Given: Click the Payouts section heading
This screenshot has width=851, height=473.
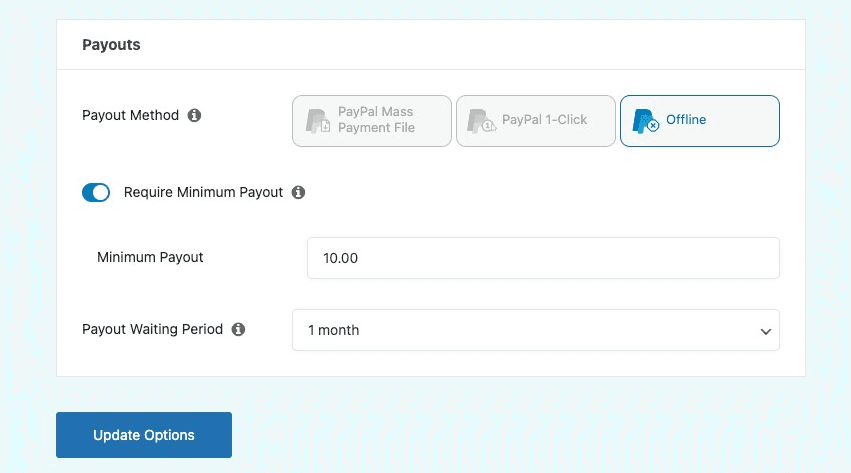Looking at the screenshot, I should (111, 45).
